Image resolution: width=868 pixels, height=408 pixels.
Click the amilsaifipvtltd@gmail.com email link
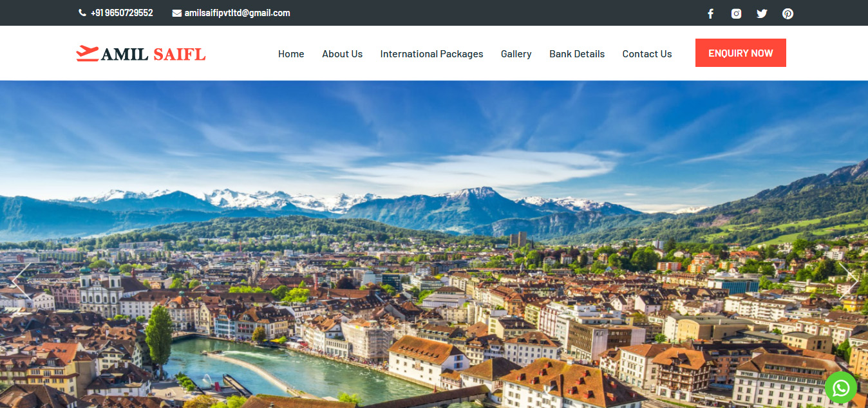237,13
